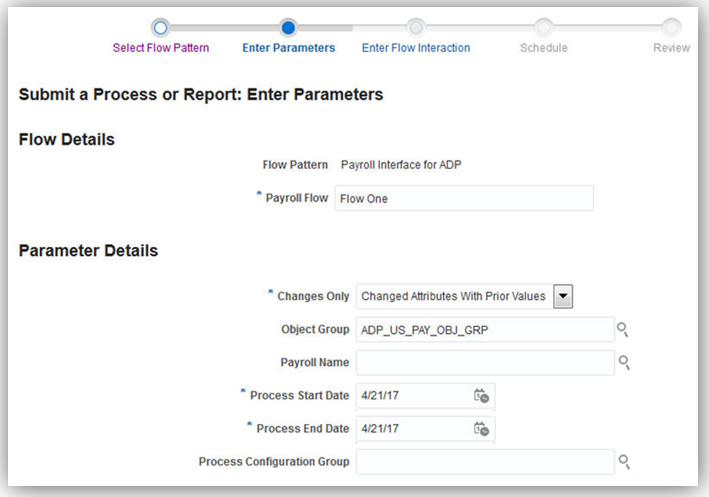This screenshot has height=497, width=709.
Task: Click the Process Configuration Group search icon
Action: 623,461
